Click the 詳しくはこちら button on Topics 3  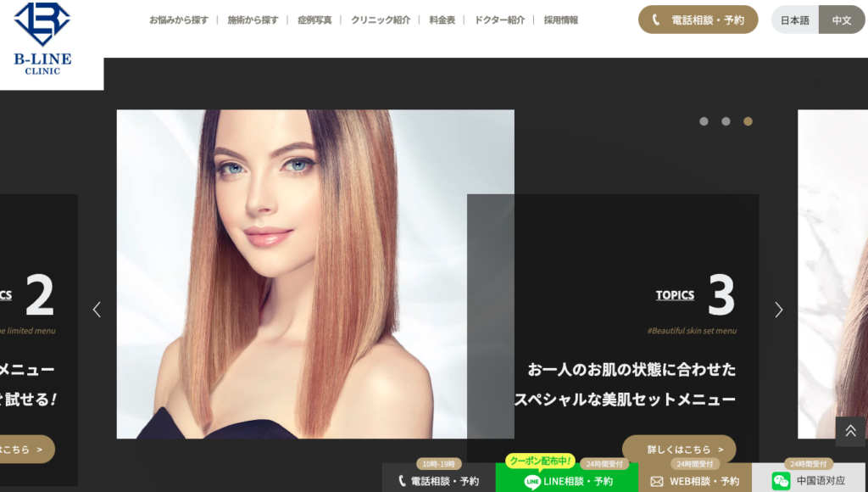pyautogui.click(x=679, y=450)
